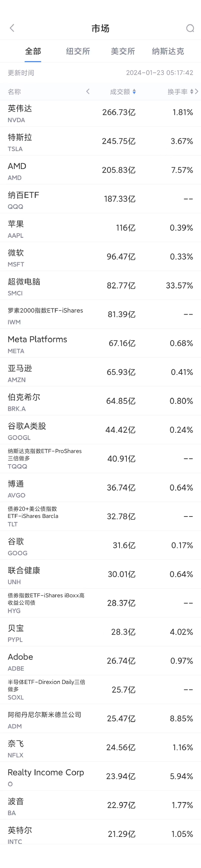Open the 英伟达 NVDA stock row

point(100,113)
